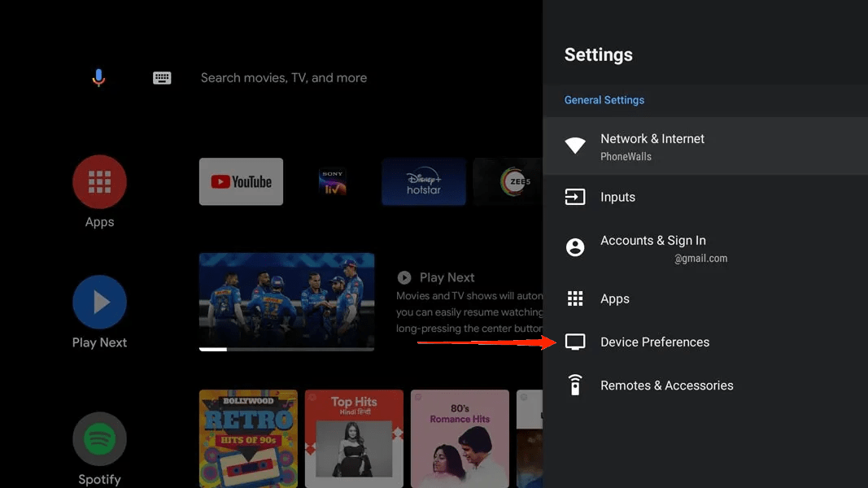The image size is (868, 488).
Task: Click the video progress bar under cricket thumbnail
Action: click(286, 350)
